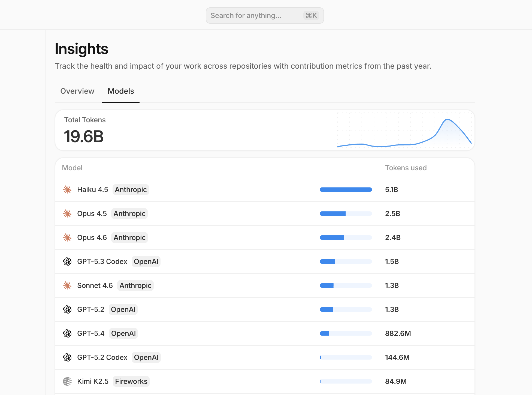Screen dimensions: 532x395
Task: Click the OpenAI icon next to GPT-5.4
Action: pyautogui.click(x=67, y=333)
